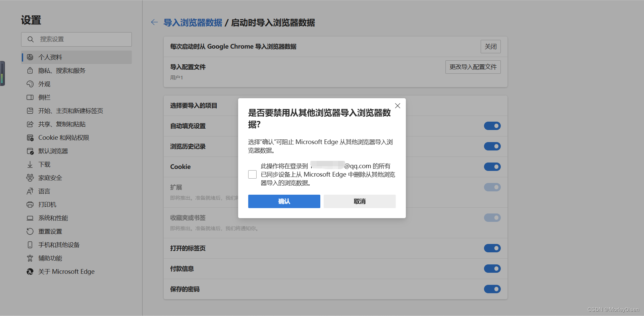Click the 选择要导入的项目 heading
The width and height of the screenshot is (644, 316).
(194, 106)
